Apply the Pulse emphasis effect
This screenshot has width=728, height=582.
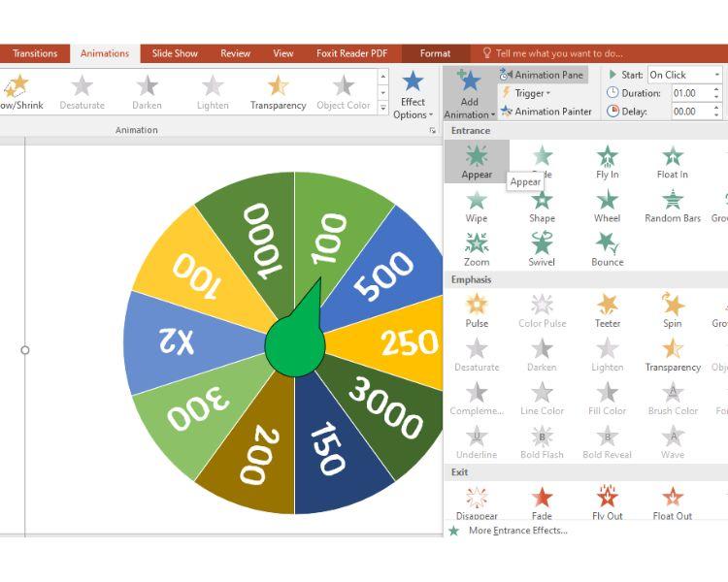pos(477,311)
